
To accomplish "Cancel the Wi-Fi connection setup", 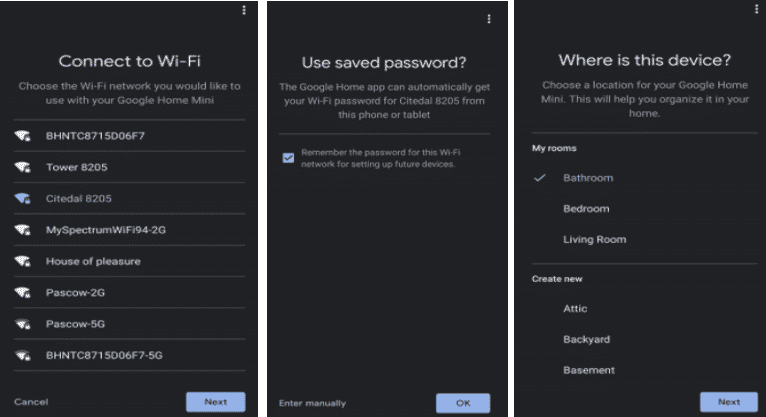I will pyautogui.click(x=31, y=402).
